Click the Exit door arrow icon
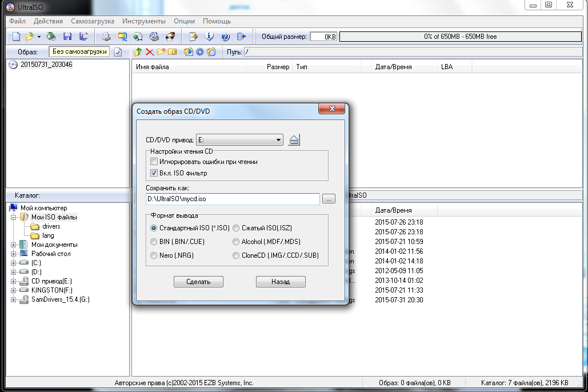 (241, 37)
